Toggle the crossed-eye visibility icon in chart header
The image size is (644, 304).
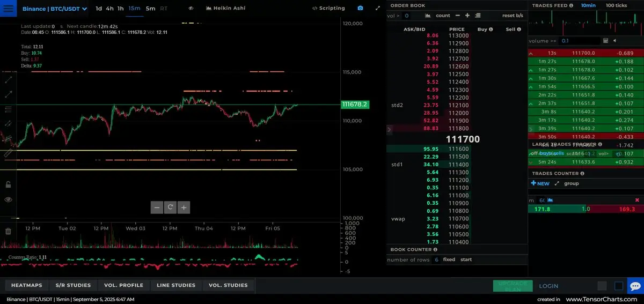click(191, 9)
